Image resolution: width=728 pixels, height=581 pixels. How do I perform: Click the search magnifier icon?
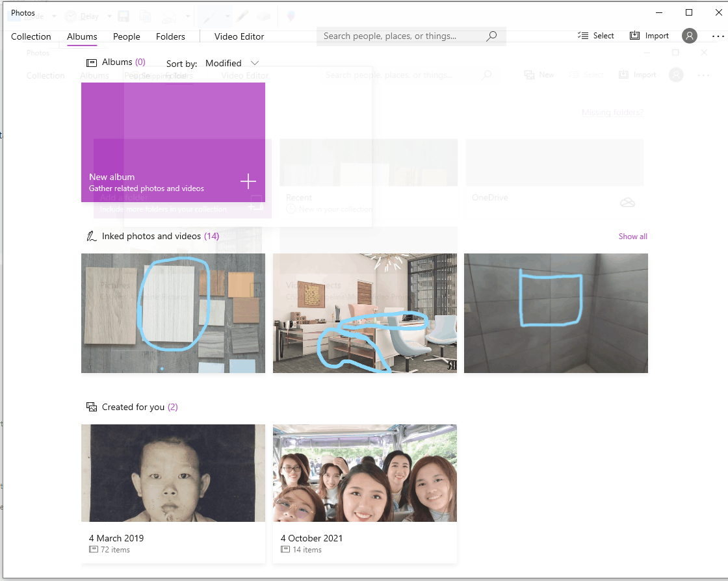click(x=491, y=36)
